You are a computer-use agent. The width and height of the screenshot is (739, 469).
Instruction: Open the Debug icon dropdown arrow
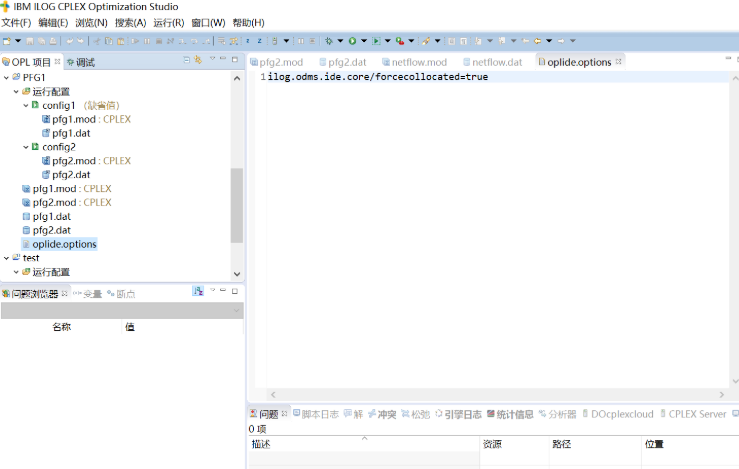pos(340,41)
